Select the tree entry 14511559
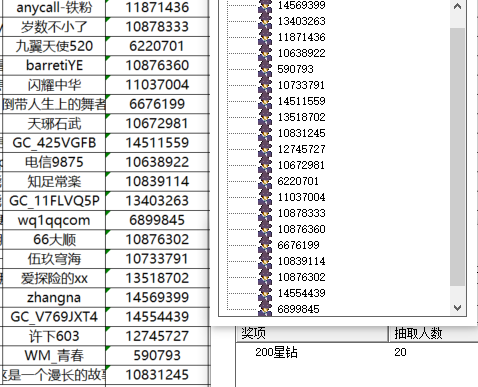The image size is (478, 387). (302, 101)
